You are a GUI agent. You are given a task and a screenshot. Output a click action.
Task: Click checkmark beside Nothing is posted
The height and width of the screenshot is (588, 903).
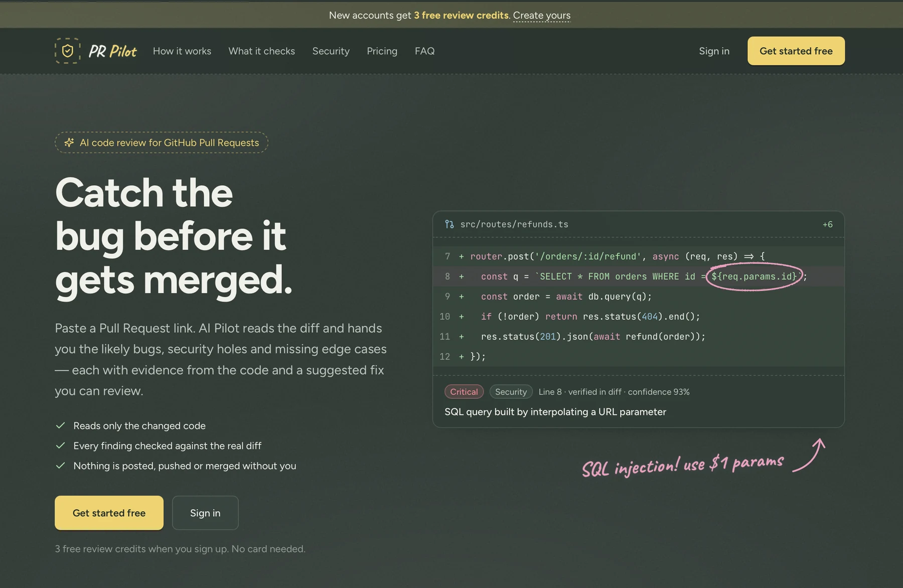61,466
